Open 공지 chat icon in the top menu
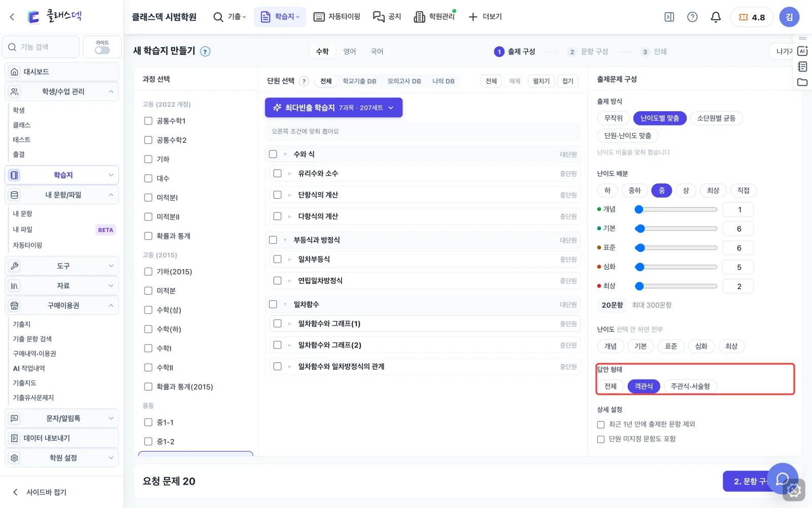 point(379,17)
